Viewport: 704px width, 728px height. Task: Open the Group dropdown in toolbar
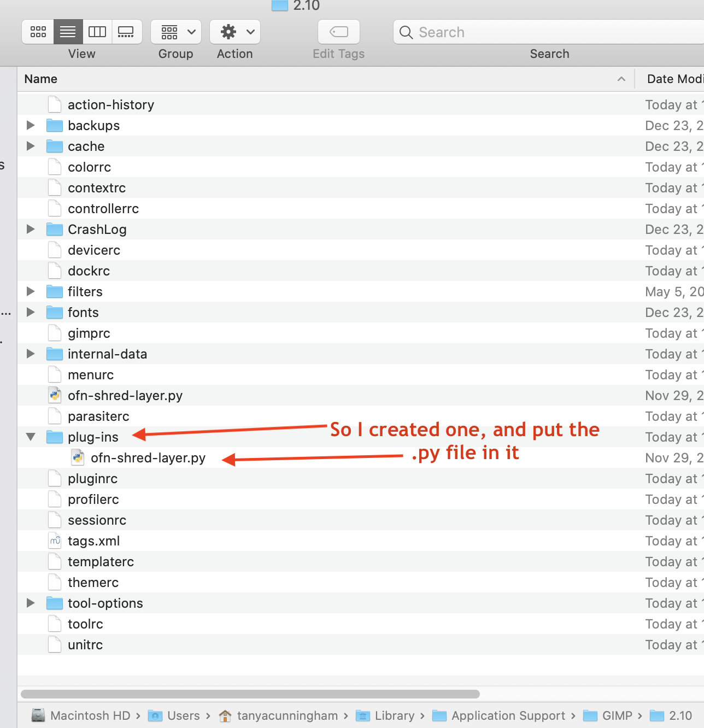pos(176,32)
